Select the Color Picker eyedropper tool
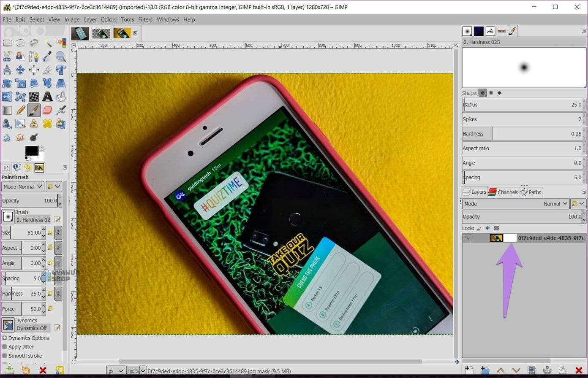This screenshot has height=378, width=588. click(x=47, y=57)
